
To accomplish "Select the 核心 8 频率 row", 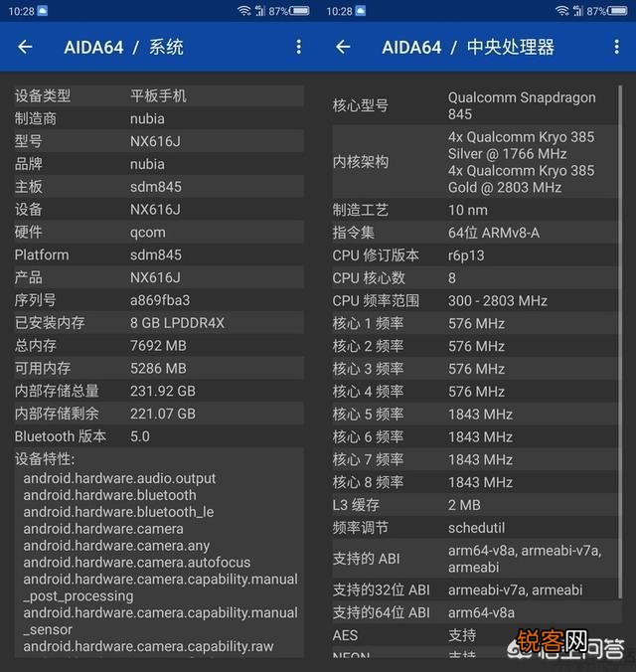I will tap(475, 482).
